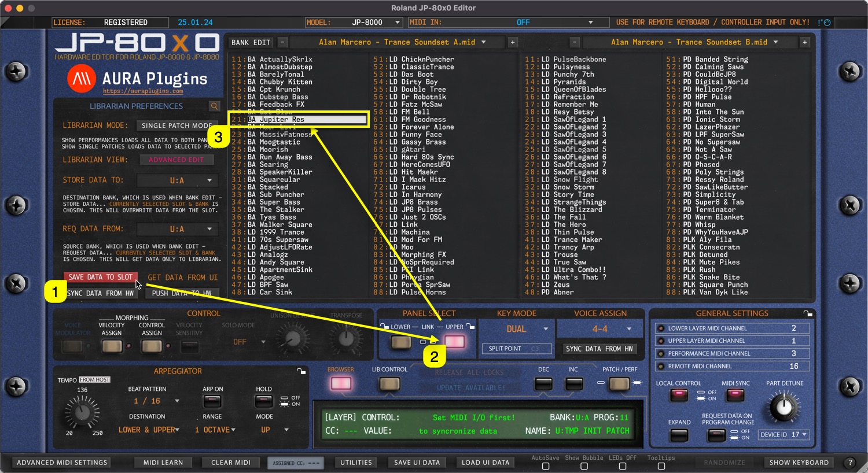
Task: Click the Librarian Preferences search magnifier icon
Action: pyautogui.click(x=214, y=106)
